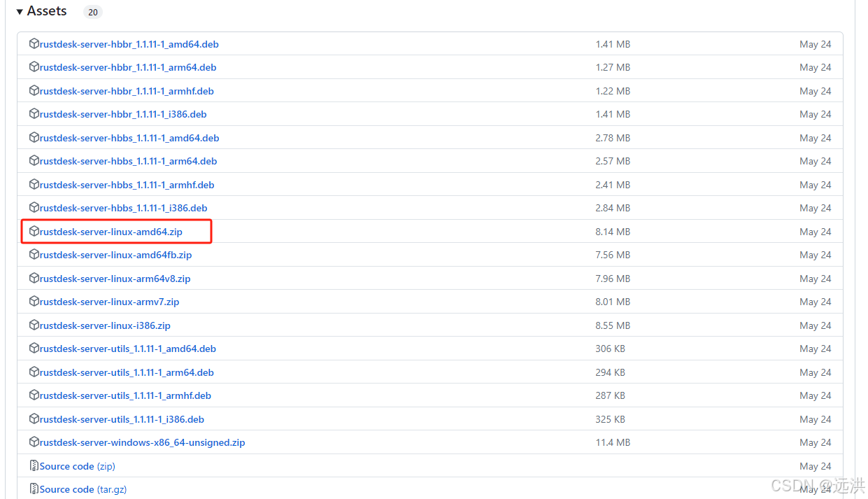The image size is (868, 499).
Task: Click package icon for hbbs_1.1.11-1_i386.deb
Action: click(34, 208)
